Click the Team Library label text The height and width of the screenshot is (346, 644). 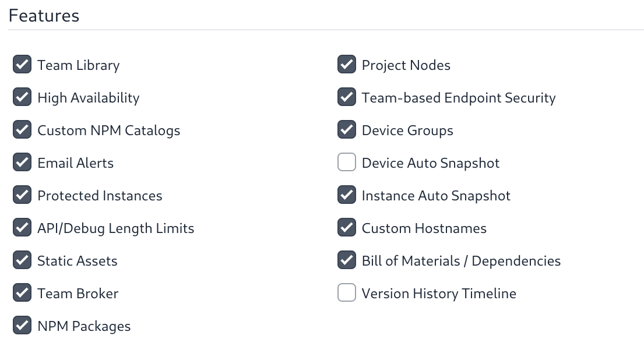click(x=78, y=65)
